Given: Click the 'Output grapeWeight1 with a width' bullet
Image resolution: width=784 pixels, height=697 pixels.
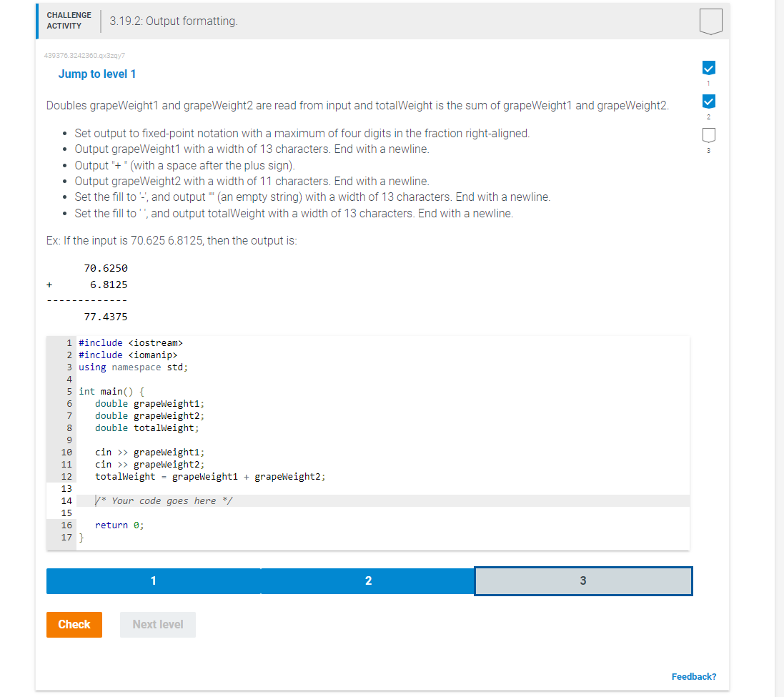Looking at the screenshot, I should [x=252, y=149].
